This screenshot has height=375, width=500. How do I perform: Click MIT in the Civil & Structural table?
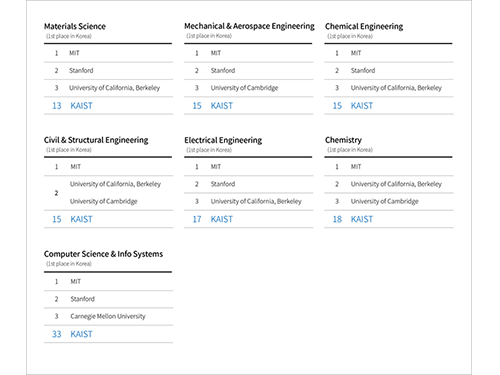point(76,167)
